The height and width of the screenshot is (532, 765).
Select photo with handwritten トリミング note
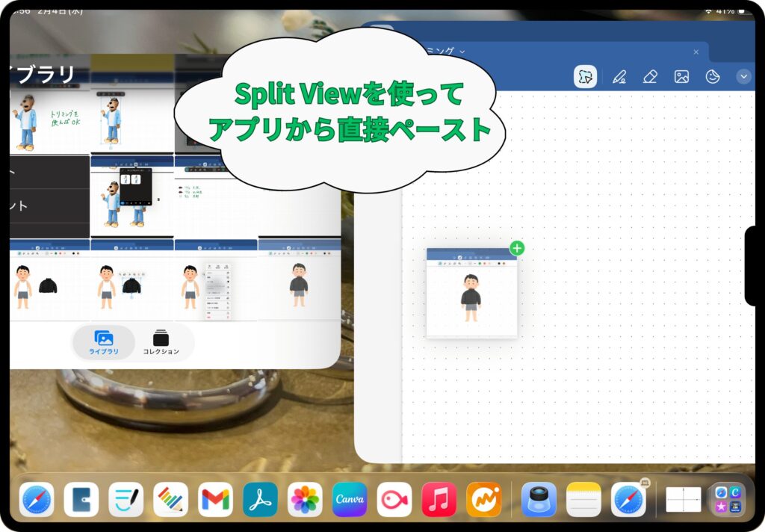pyautogui.click(x=49, y=120)
